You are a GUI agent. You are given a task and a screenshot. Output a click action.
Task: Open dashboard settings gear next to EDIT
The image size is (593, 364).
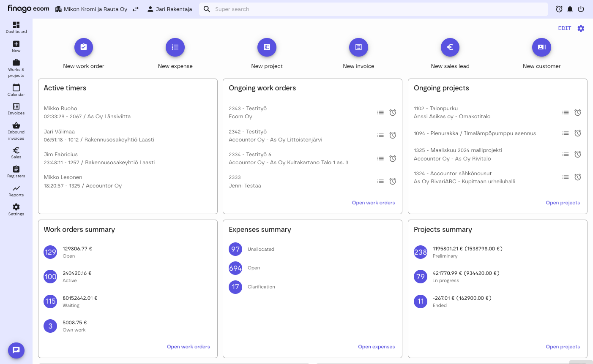click(x=581, y=28)
